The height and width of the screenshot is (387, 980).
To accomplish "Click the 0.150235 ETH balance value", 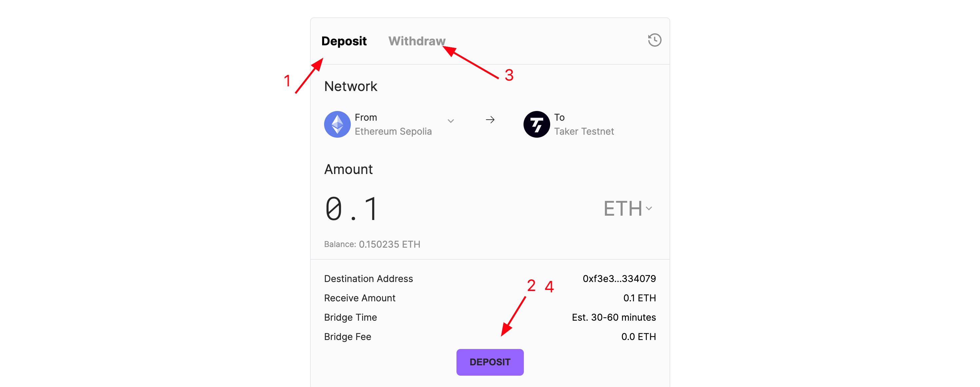I will coord(389,244).
